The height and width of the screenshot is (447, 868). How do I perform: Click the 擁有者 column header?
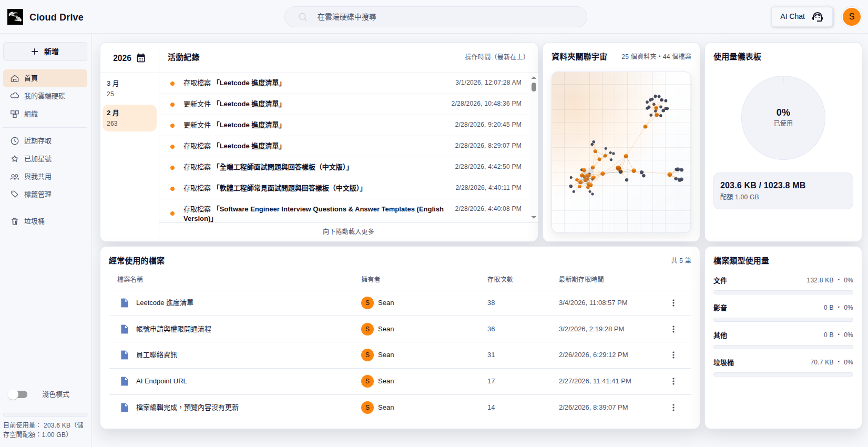(371, 280)
